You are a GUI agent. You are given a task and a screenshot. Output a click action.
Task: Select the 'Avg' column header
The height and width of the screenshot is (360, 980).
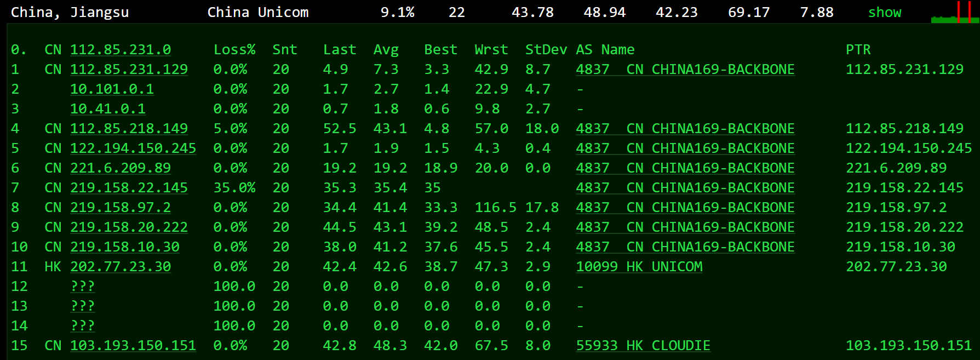pyautogui.click(x=386, y=50)
